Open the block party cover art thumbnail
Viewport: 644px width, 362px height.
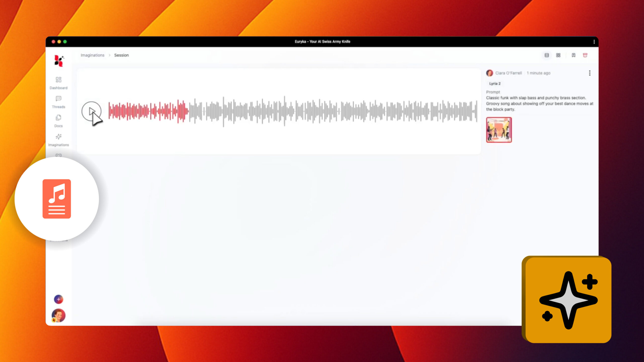pyautogui.click(x=499, y=130)
